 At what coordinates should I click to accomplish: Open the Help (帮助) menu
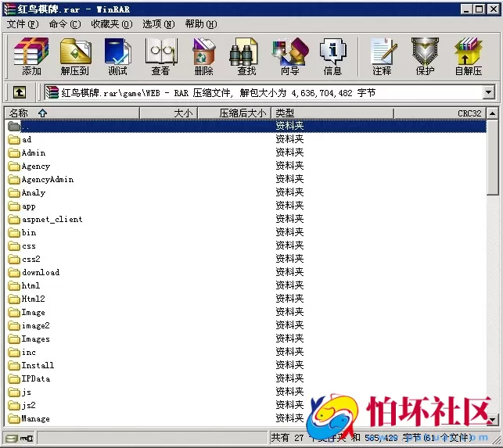pyautogui.click(x=201, y=24)
